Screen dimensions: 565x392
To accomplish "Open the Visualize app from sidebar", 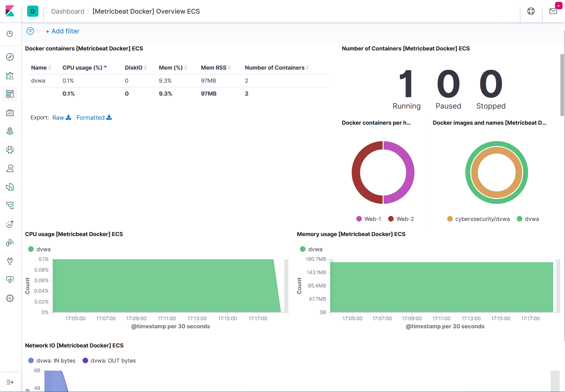I will (10, 75).
